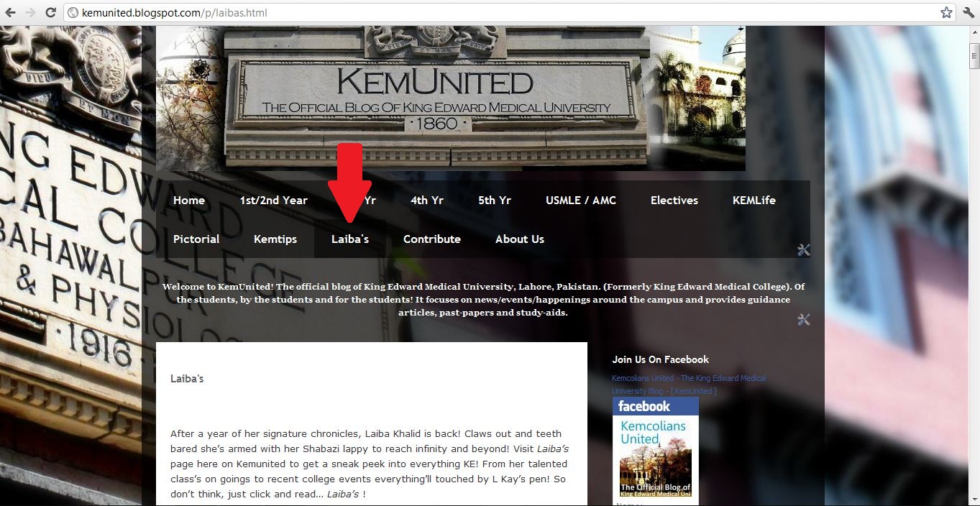Click the browser back arrow

(10, 13)
